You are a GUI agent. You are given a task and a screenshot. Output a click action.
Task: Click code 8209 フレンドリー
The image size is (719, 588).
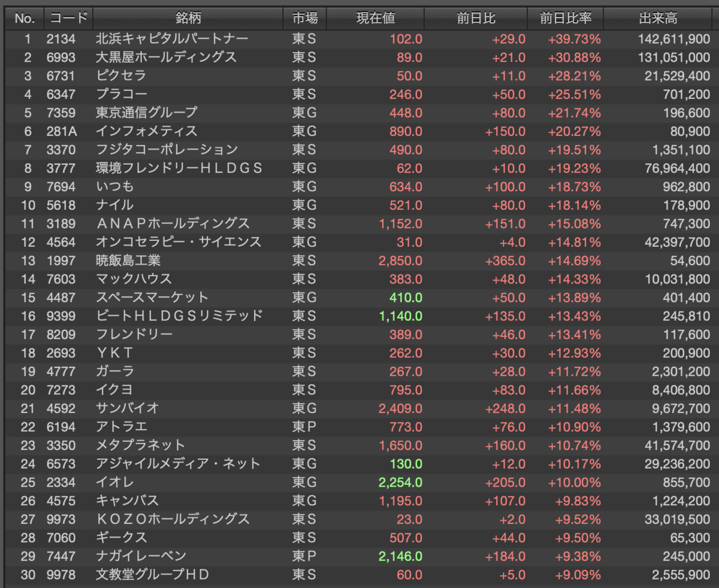pos(61,334)
